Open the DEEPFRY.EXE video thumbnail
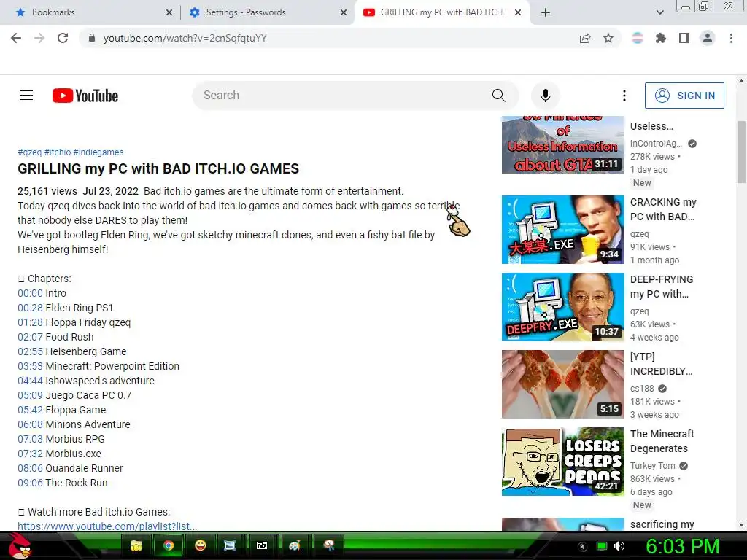Screen dimensions: 747x560 pyautogui.click(x=562, y=307)
